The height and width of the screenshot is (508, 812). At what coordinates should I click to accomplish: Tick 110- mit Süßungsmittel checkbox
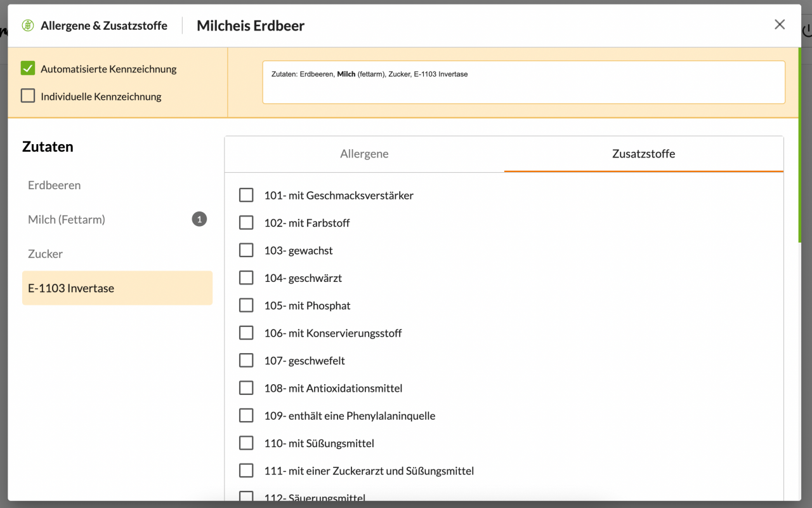tap(246, 443)
